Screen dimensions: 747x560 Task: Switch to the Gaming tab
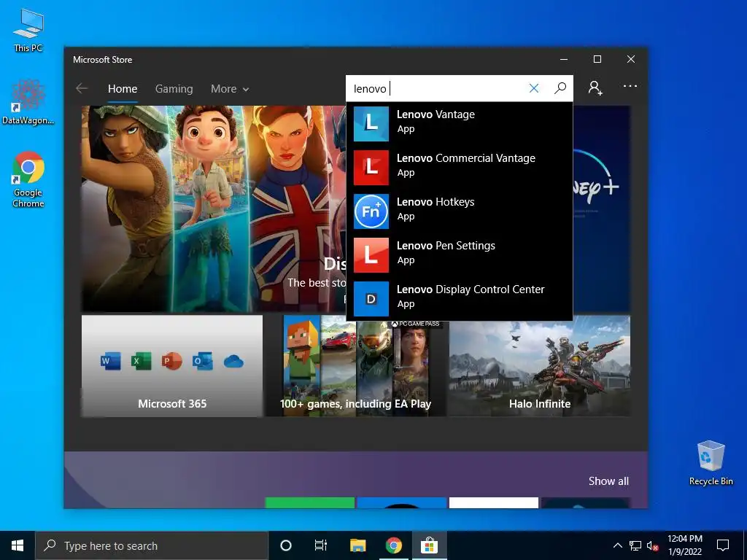point(174,89)
